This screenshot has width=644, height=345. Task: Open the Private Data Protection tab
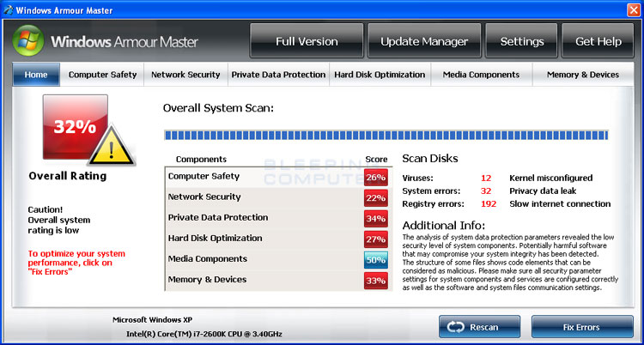click(278, 75)
